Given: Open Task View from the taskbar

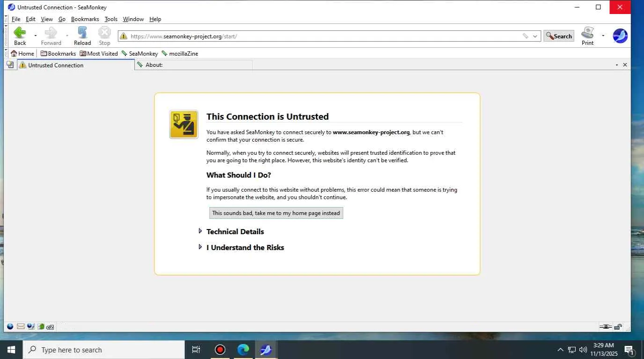Looking at the screenshot, I should (197, 350).
